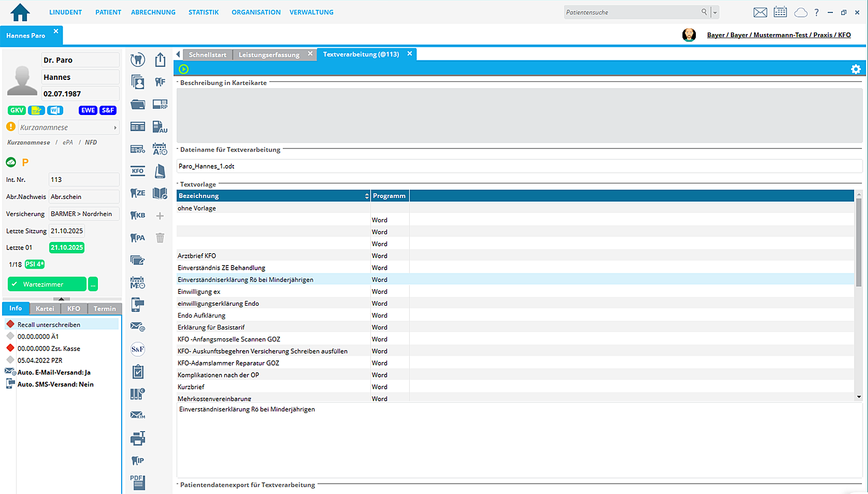The width and height of the screenshot is (868, 494).
Task: Open the KFO treatment icon in sidebar
Action: [138, 171]
